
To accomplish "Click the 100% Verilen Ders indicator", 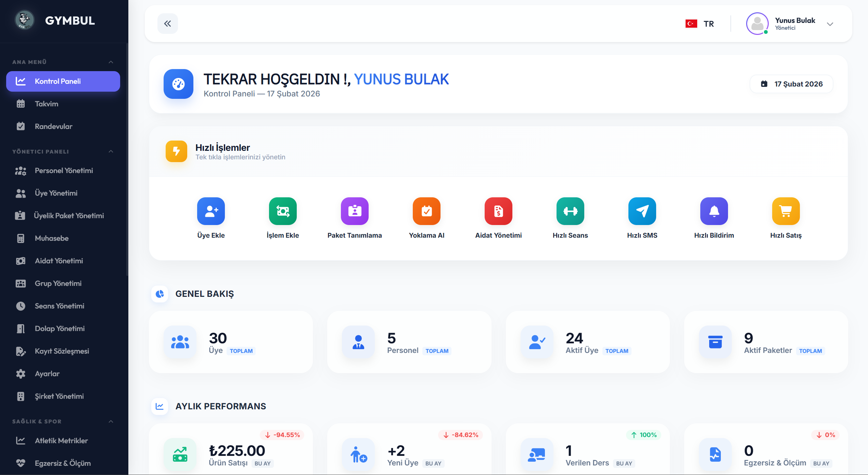I will [643, 435].
